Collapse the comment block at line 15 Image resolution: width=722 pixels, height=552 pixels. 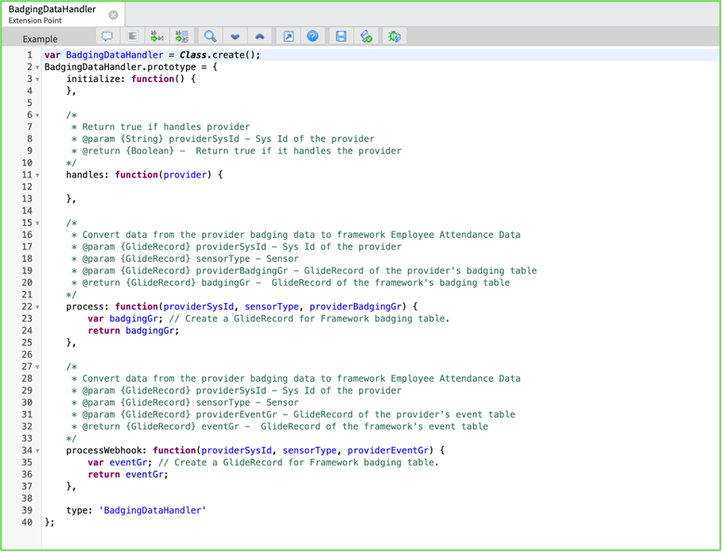point(38,223)
